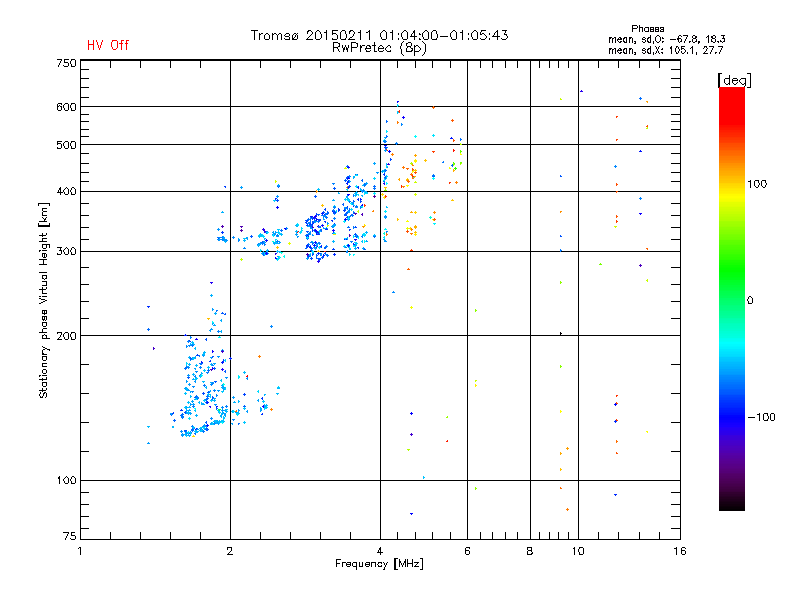Click y-axis label '200'
The height and width of the screenshot is (600, 800).
[x=66, y=336]
